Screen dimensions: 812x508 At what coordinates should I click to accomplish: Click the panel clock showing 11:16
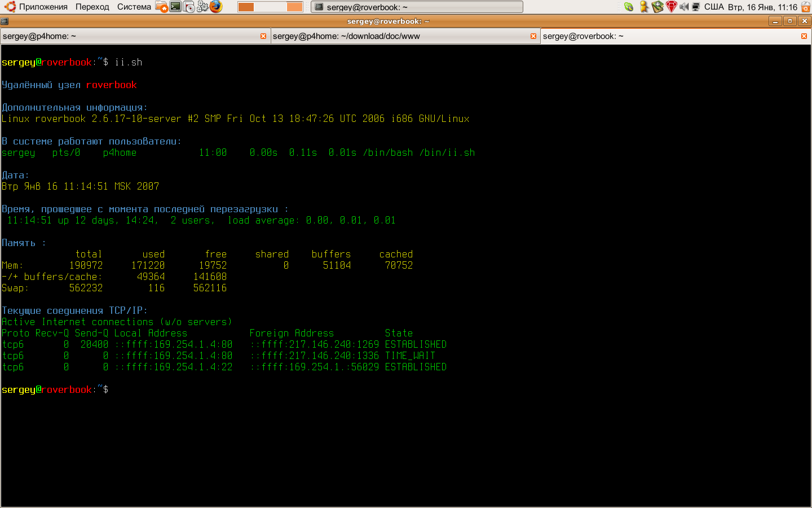[x=762, y=7]
